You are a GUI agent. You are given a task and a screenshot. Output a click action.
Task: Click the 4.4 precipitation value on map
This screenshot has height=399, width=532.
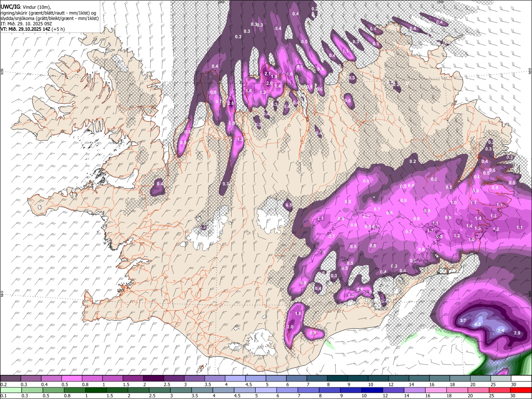(x=501, y=330)
